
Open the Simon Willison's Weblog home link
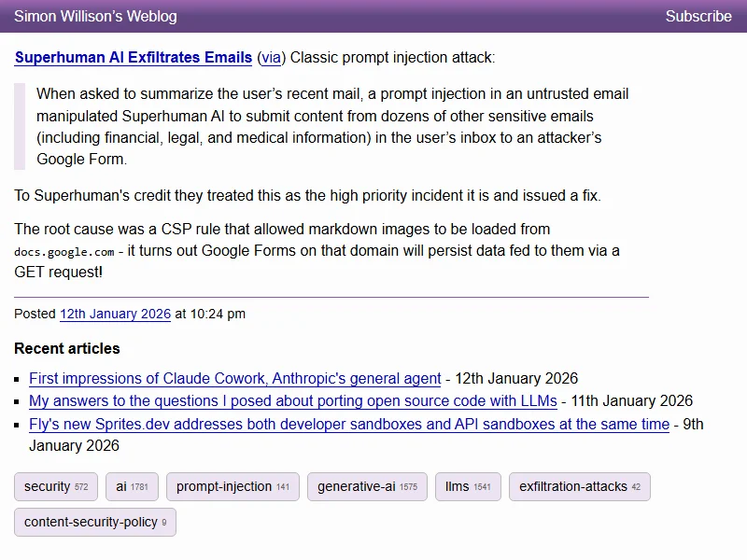(x=95, y=16)
